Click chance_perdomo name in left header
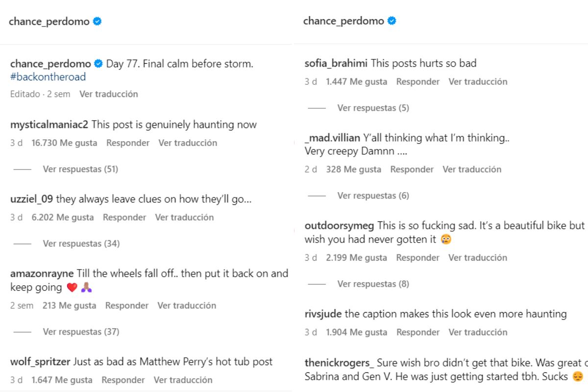This screenshot has width=588, height=392. pyautogui.click(x=49, y=22)
